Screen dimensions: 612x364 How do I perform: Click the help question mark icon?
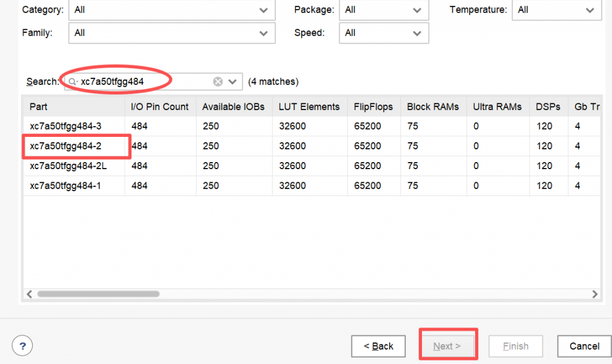coord(22,345)
